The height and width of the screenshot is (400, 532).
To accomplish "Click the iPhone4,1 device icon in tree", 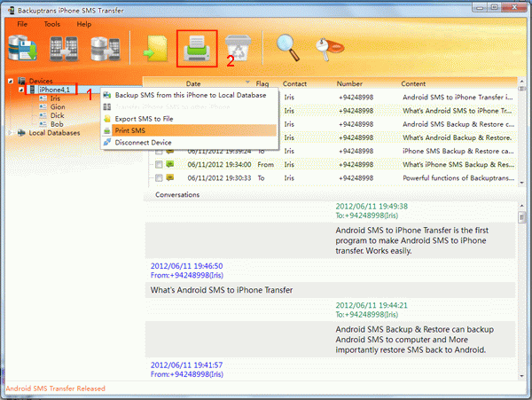I will (33, 90).
